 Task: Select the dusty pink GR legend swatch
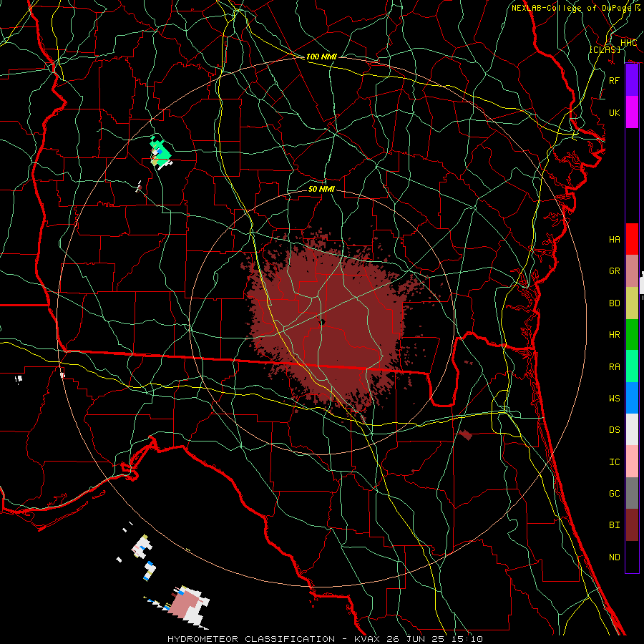pyautogui.click(x=632, y=270)
